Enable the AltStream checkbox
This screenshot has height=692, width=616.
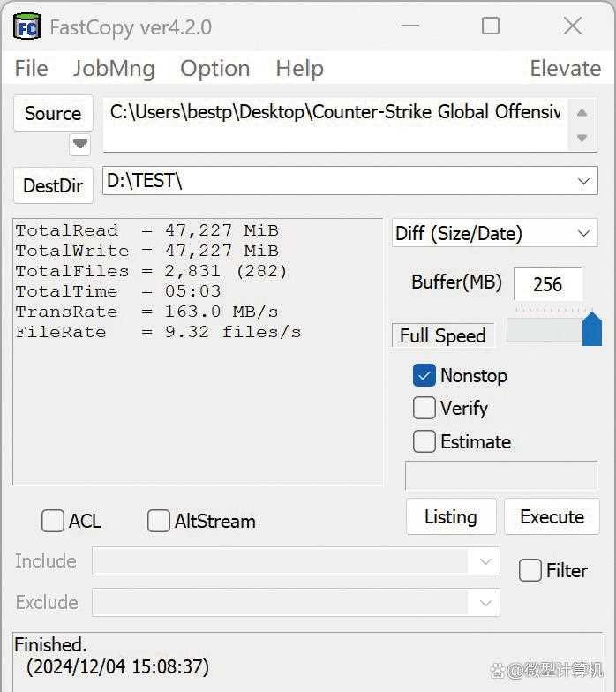point(159,521)
